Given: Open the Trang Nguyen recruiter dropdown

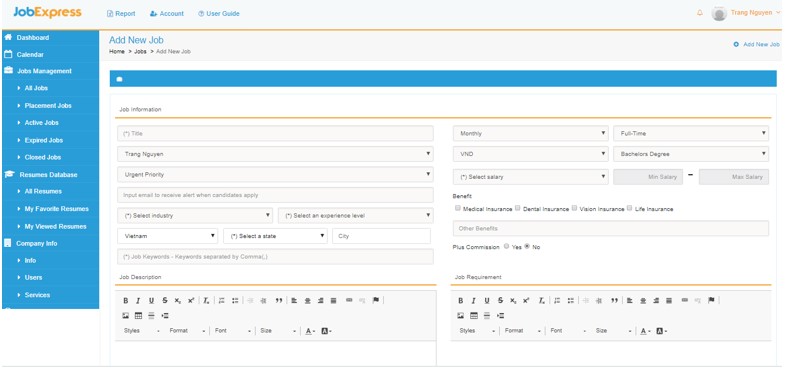Looking at the screenshot, I should (275, 154).
